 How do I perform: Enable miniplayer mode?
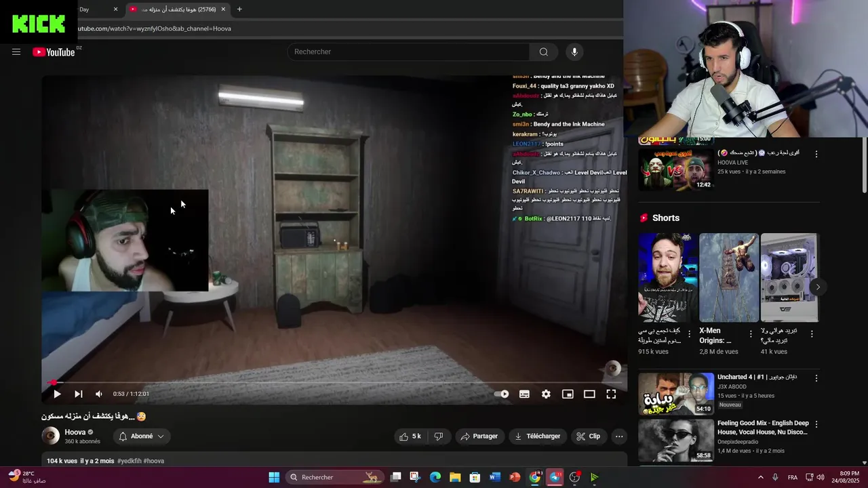click(568, 394)
